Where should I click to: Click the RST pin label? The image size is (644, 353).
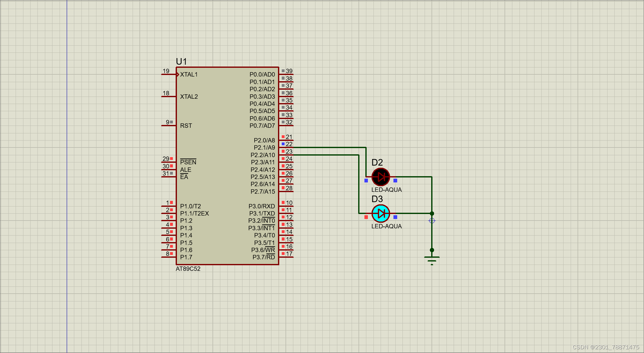[x=186, y=126]
